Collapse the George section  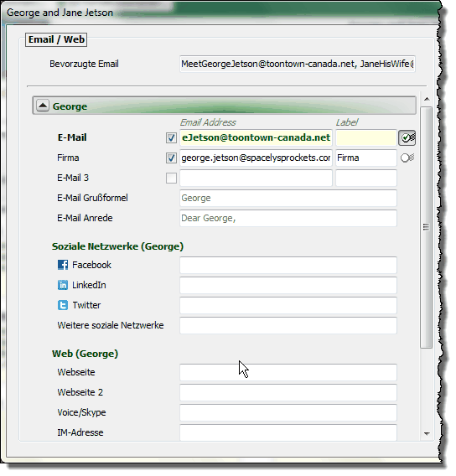[43, 106]
